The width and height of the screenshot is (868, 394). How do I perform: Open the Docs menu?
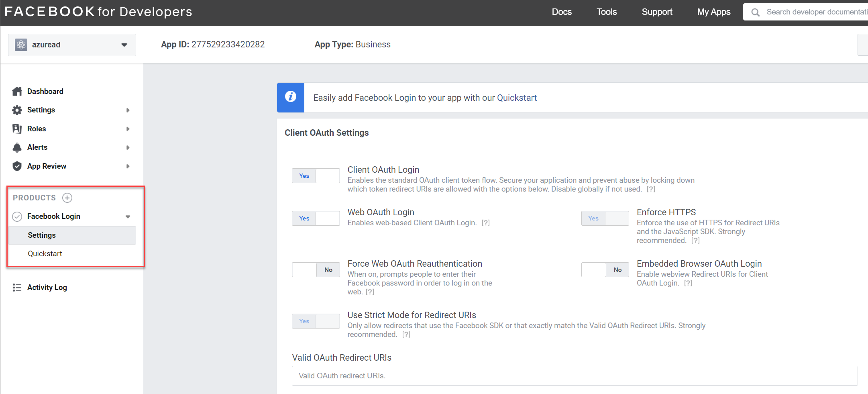click(x=562, y=12)
